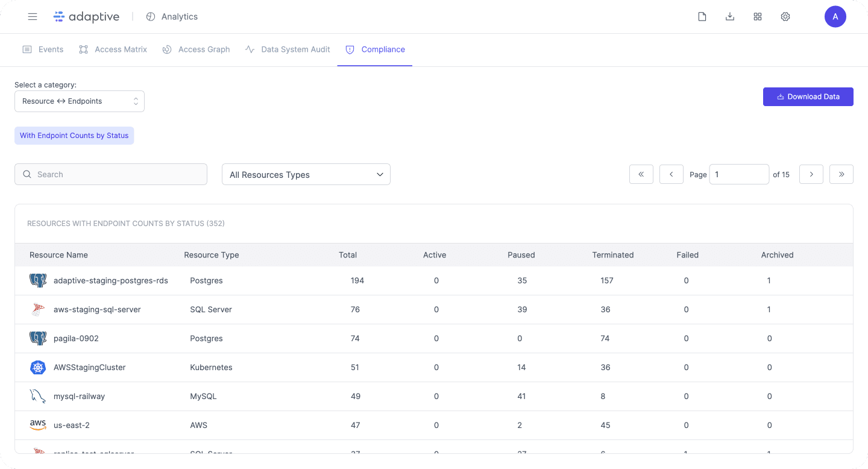
Task: Click the Postgres icon for adaptive-staging-postgres-rds
Action: [x=38, y=280]
